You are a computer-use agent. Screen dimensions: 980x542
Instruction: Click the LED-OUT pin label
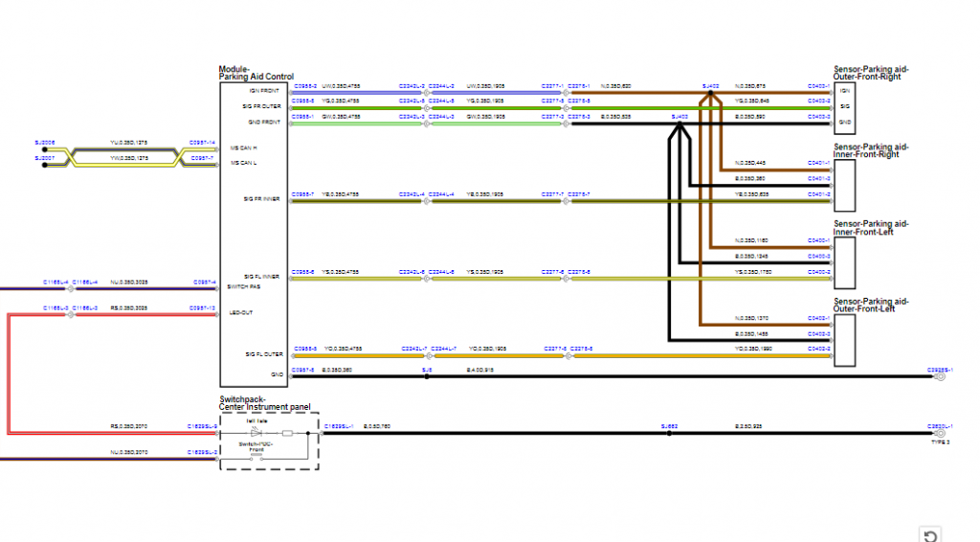pos(241,312)
